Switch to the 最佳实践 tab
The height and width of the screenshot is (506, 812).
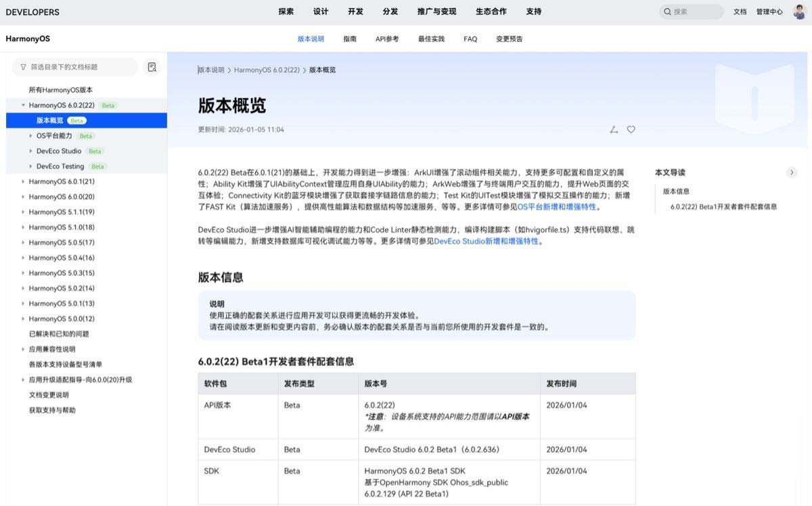pyautogui.click(x=431, y=39)
